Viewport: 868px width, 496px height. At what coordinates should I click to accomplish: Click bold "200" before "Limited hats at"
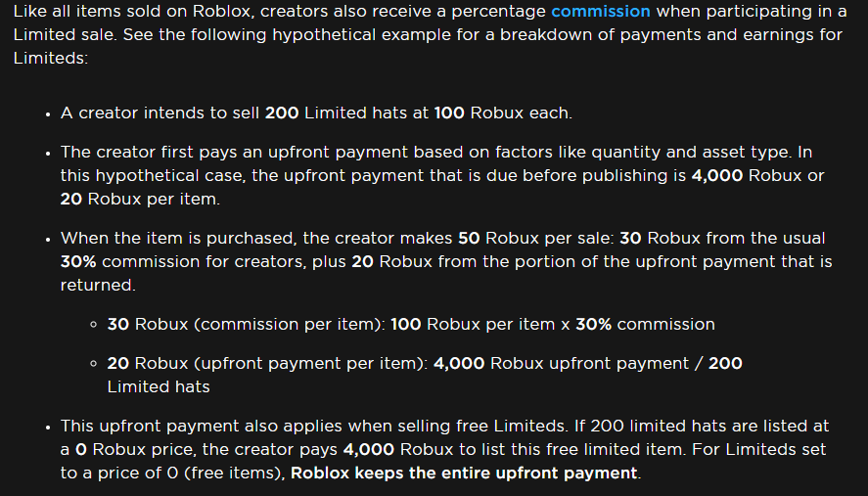pyautogui.click(x=282, y=113)
